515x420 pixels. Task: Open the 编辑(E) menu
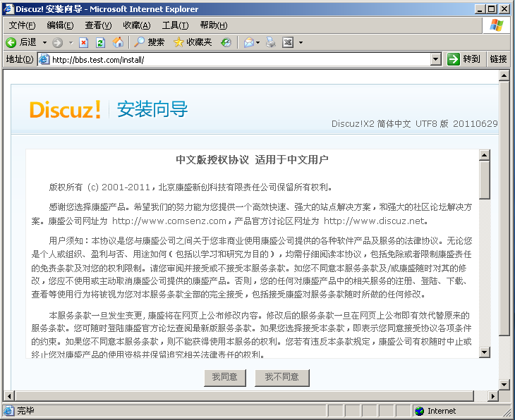(x=60, y=25)
